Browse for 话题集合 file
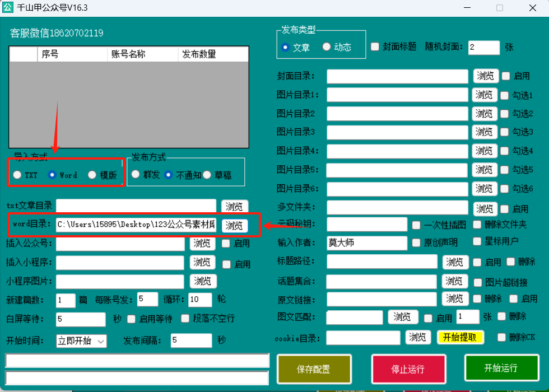 [x=454, y=281]
